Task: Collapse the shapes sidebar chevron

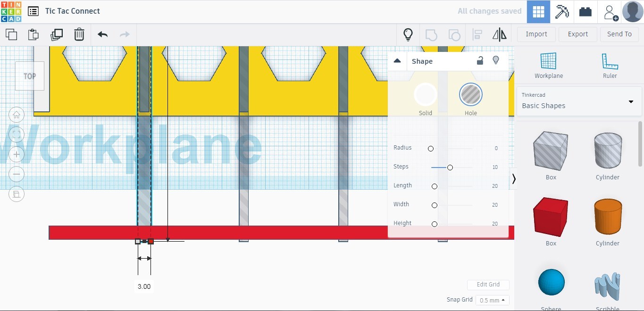Action: [x=514, y=179]
